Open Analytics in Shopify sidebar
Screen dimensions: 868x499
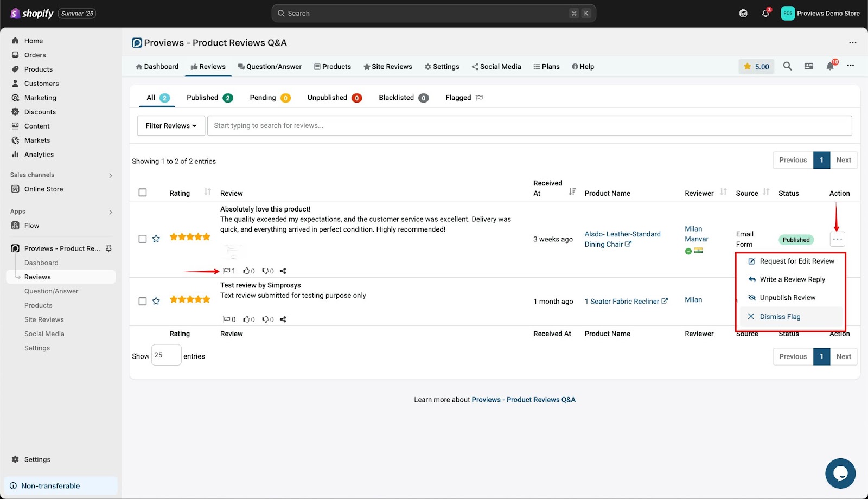[39, 155]
